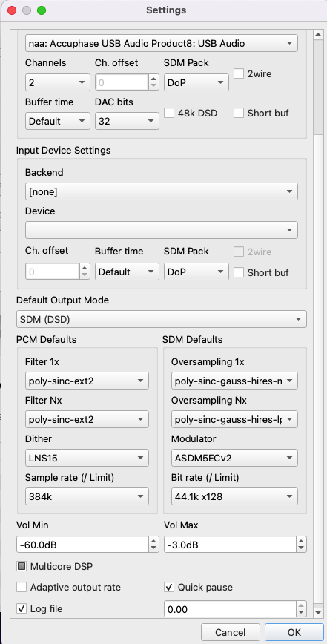Click the Vol Min -60.0dB input field

click(83, 545)
